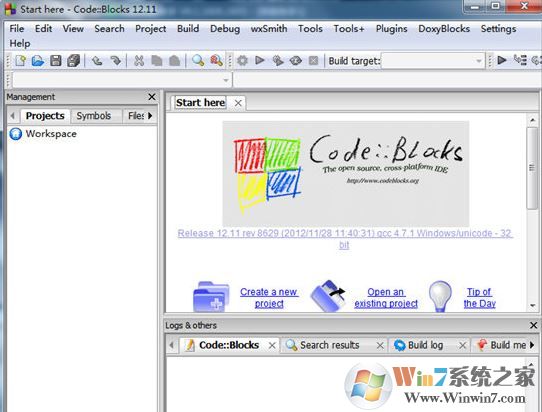
Task: Open the Settings menu
Action: 498,29
